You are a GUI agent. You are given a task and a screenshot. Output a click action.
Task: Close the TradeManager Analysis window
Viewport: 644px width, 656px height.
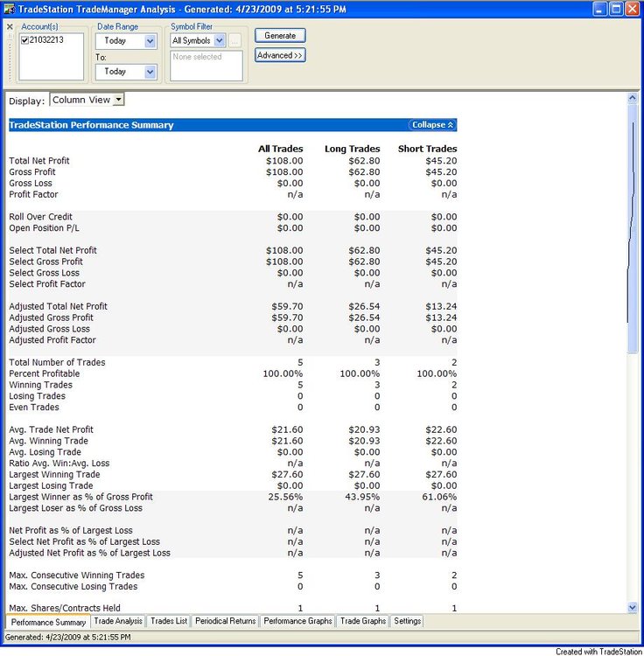(x=632, y=9)
